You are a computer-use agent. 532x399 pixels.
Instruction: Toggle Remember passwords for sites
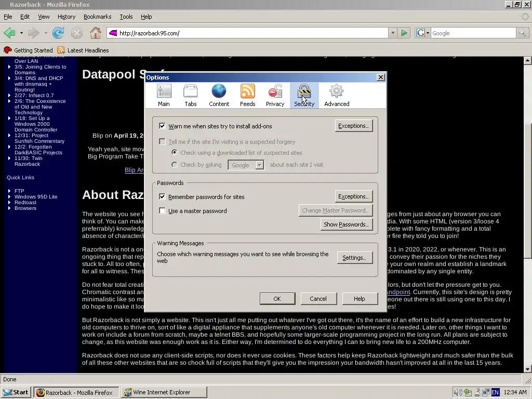click(162, 197)
